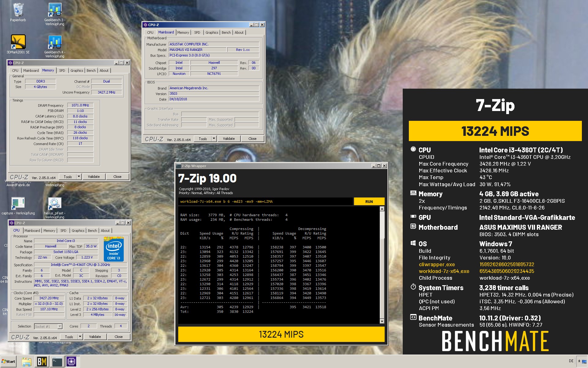The height and width of the screenshot is (368, 588).
Task: Click the Multiplier x 32.0 value field
Action: click(x=49, y=304)
